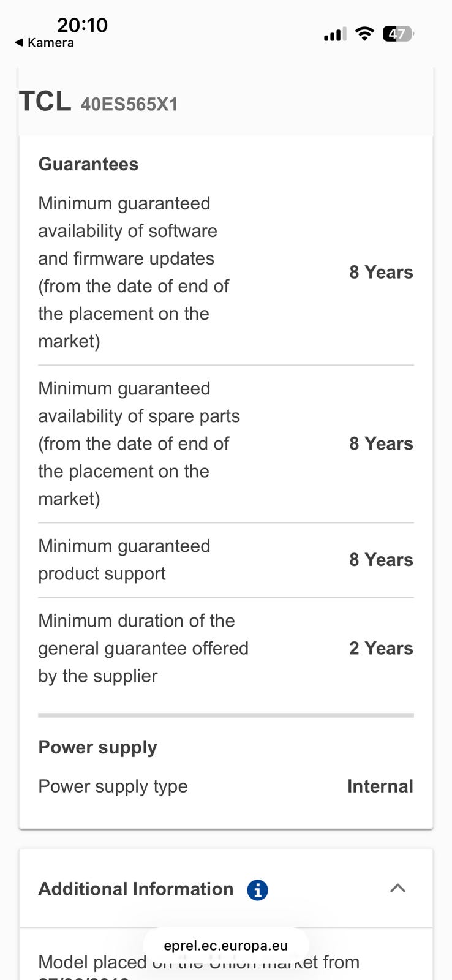Tap the back arrow to Kamera
452x980 pixels.
(19, 43)
